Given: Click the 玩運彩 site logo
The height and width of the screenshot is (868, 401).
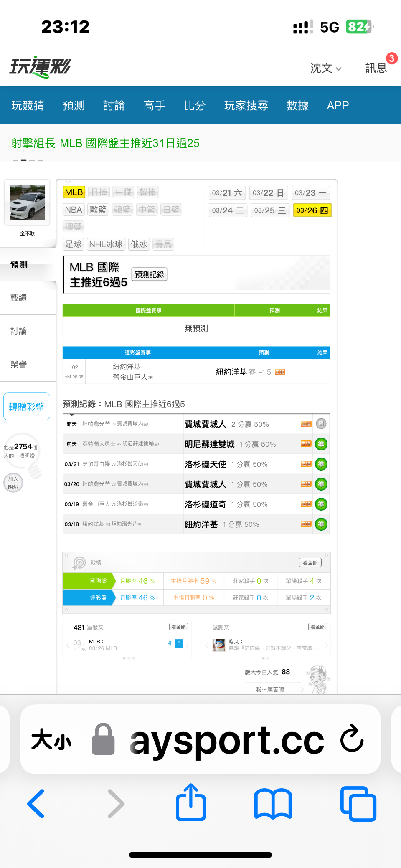Looking at the screenshot, I should (x=41, y=67).
